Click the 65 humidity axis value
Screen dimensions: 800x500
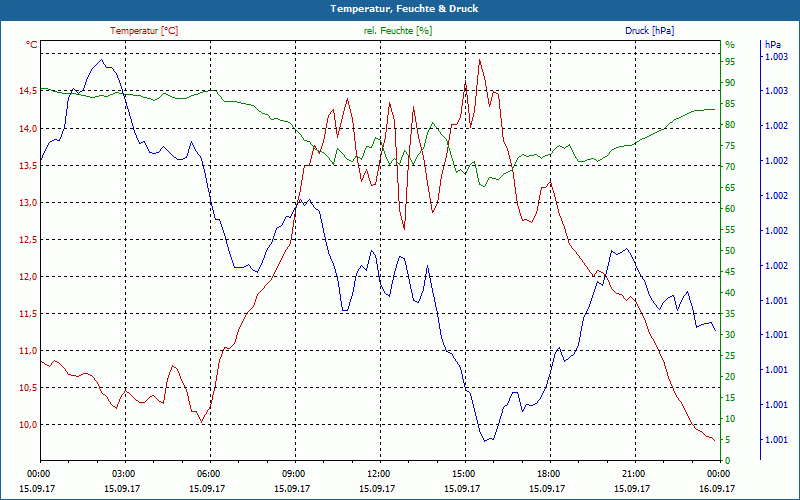pos(730,188)
